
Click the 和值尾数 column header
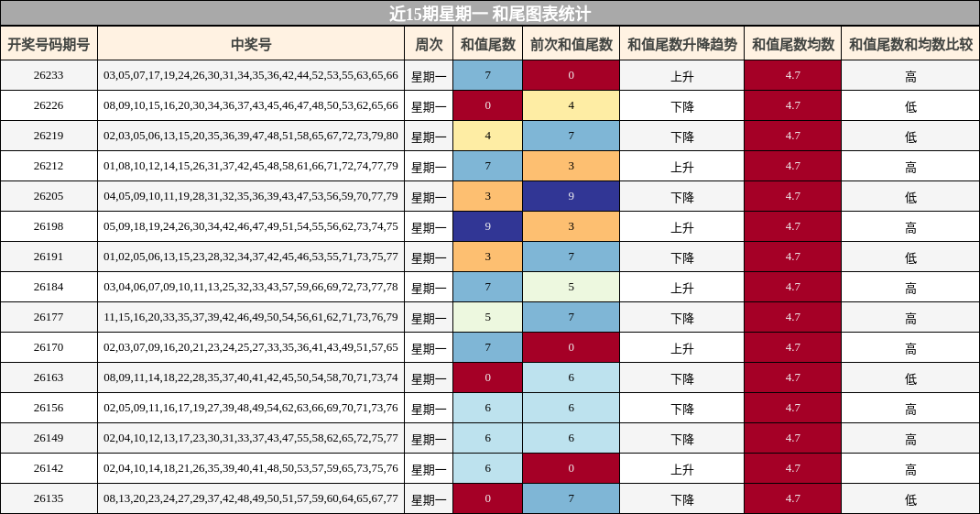(x=487, y=44)
